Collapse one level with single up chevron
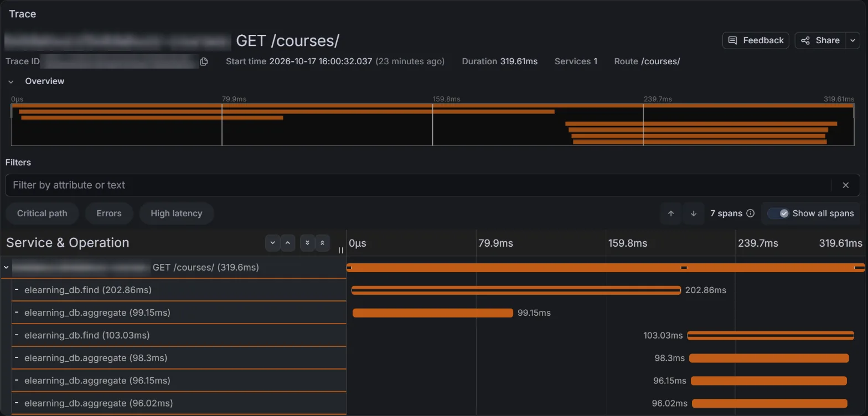Image resolution: width=868 pixels, height=416 pixels. coord(287,243)
